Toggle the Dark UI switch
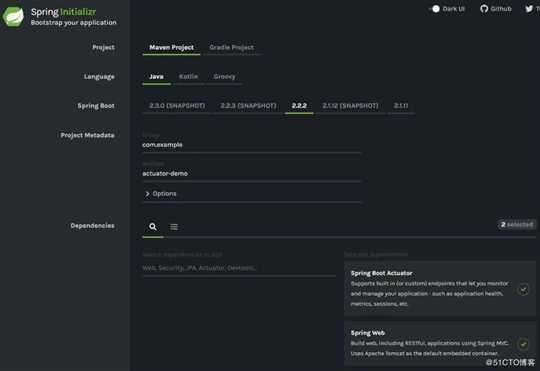 coord(436,9)
